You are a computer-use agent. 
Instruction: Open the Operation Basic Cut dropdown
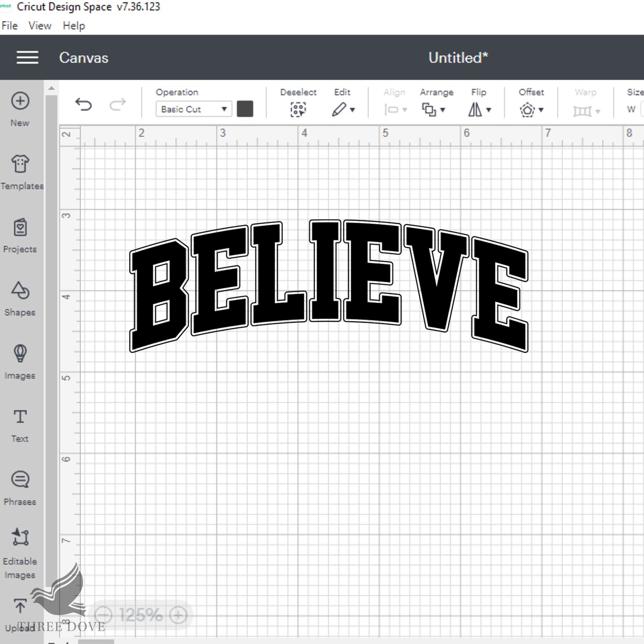point(194,109)
